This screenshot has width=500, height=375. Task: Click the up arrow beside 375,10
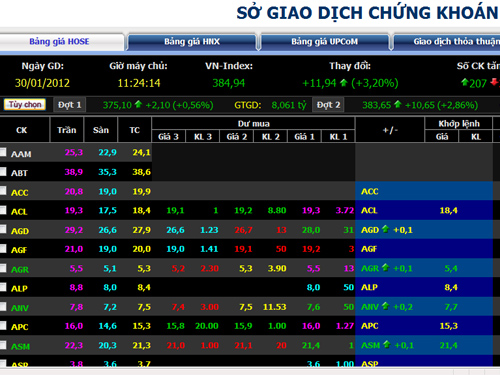(x=138, y=104)
